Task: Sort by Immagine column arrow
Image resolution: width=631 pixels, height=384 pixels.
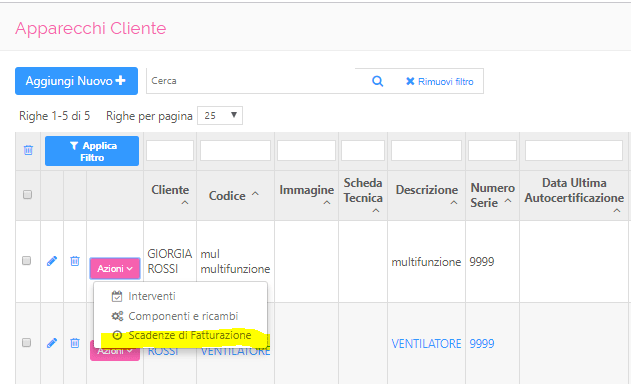Action: point(327,202)
